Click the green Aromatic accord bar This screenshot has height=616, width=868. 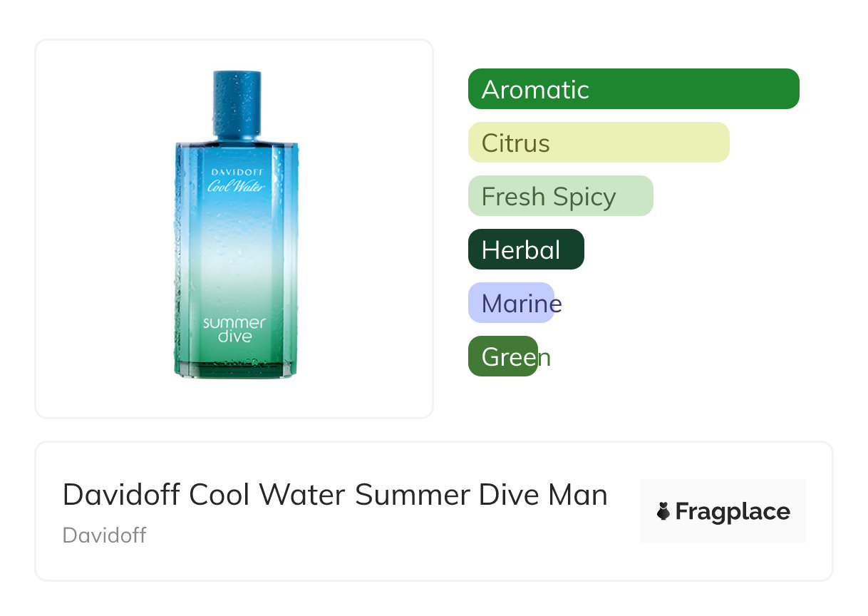point(633,89)
